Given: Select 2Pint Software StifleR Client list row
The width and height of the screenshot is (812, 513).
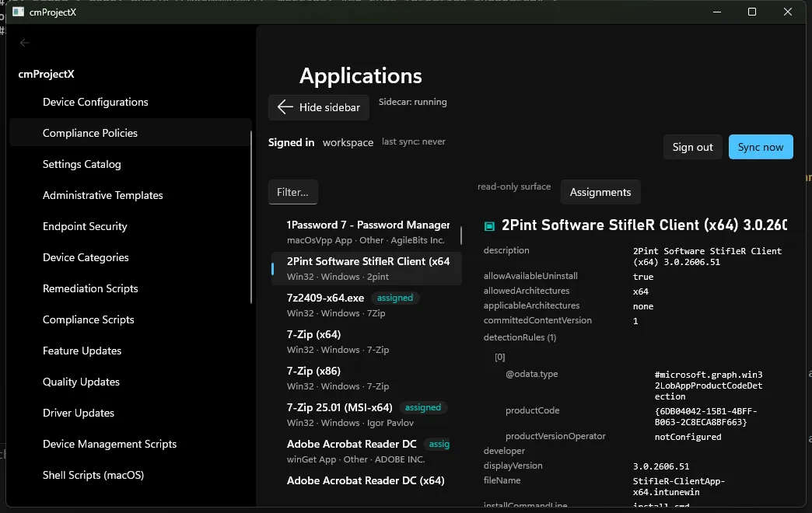Looking at the screenshot, I should coord(366,269).
